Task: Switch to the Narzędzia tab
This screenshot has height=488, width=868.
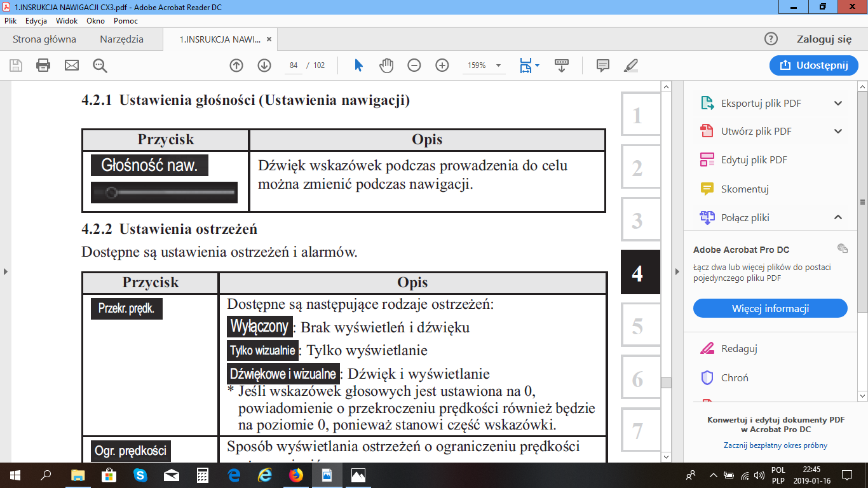Action: pyautogui.click(x=121, y=39)
